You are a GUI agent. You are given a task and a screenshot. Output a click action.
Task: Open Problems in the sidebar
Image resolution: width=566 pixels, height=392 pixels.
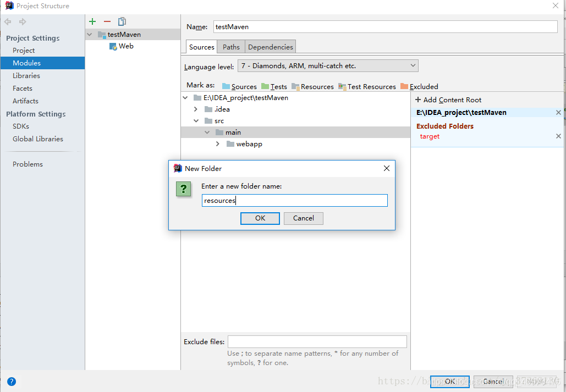pyautogui.click(x=28, y=164)
